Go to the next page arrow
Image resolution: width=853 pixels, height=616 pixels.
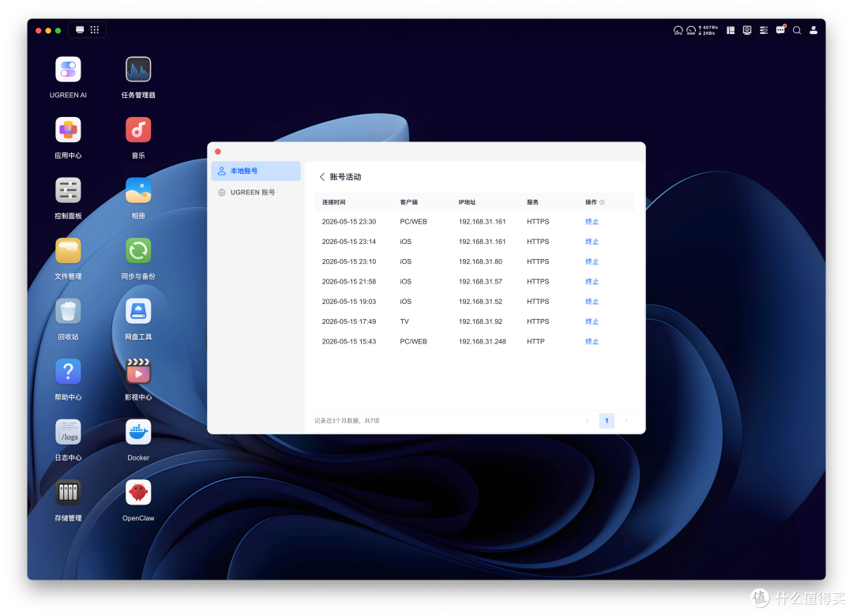626,421
